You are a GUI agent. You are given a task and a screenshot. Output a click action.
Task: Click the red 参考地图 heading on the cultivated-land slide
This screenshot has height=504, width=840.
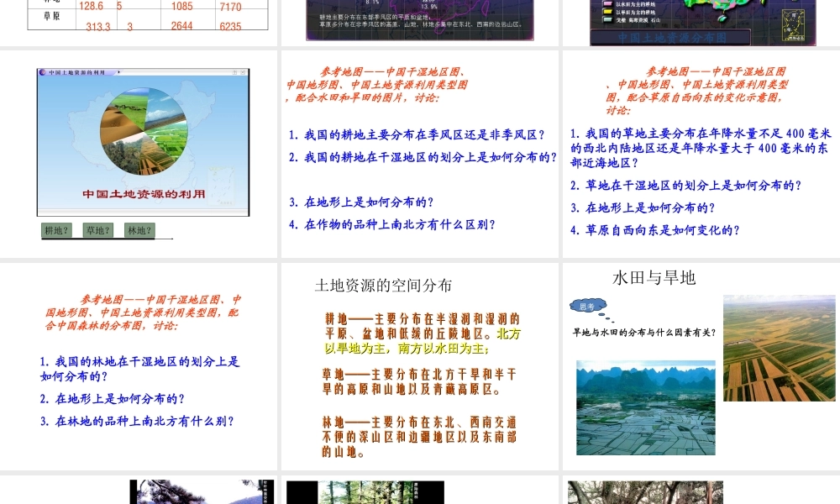pyautogui.click(x=376, y=85)
